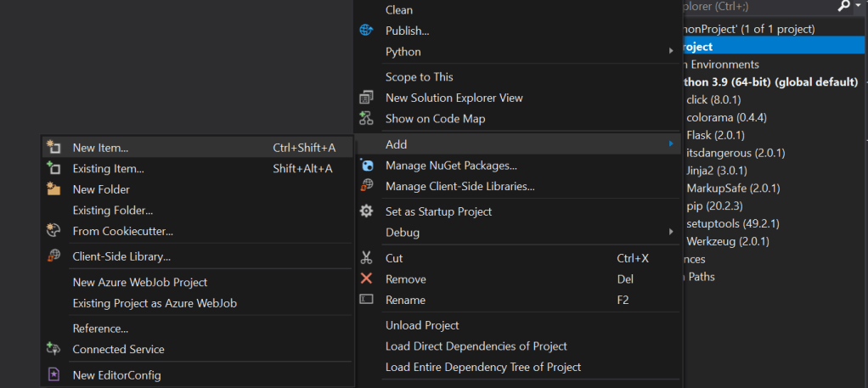Click the New EditorConfig icon
Image resolution: width=868 pixels, height=388 pixels.
[54, 374]
